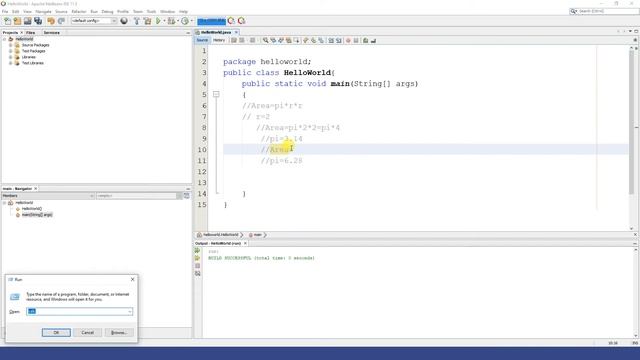Expand the Libraries node
640x360 pixels.
tap(11, 58)
